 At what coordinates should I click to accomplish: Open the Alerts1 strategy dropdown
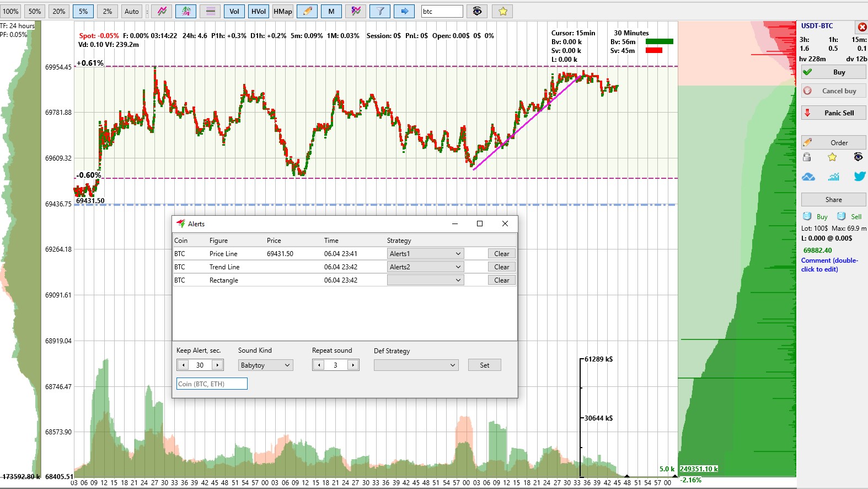tap(425, 253)
